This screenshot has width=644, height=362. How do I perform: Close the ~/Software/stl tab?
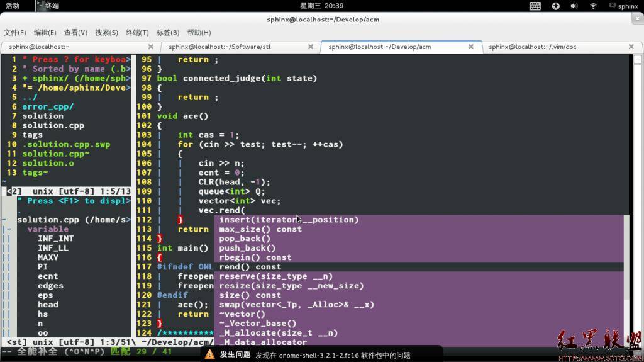click(311, 47)
